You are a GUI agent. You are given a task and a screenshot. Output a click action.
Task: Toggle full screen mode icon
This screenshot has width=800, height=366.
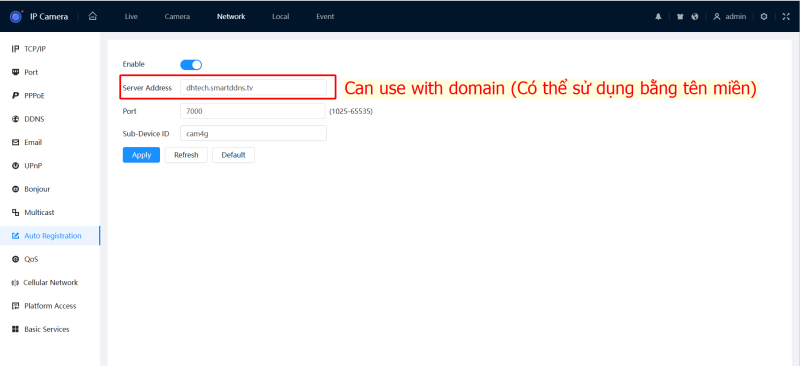[x=786, y=16]
